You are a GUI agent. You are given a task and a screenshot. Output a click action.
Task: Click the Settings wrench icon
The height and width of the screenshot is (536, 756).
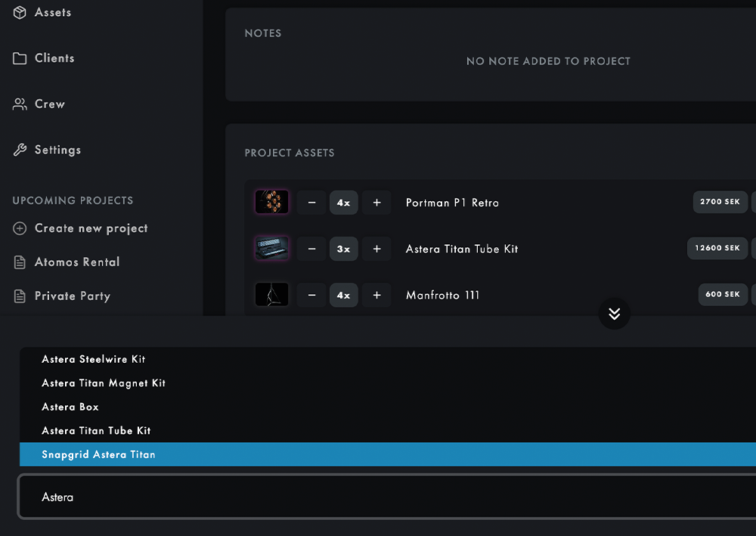20,150
